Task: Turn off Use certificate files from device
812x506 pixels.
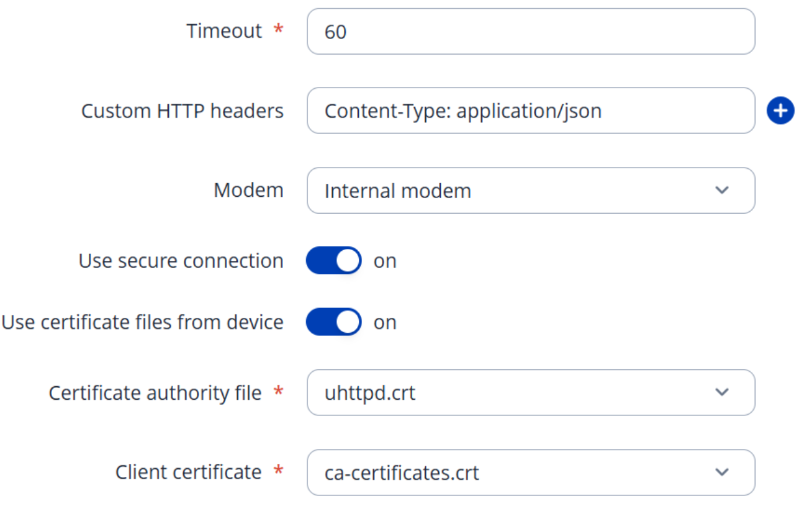Action: [x=333, y=322]
